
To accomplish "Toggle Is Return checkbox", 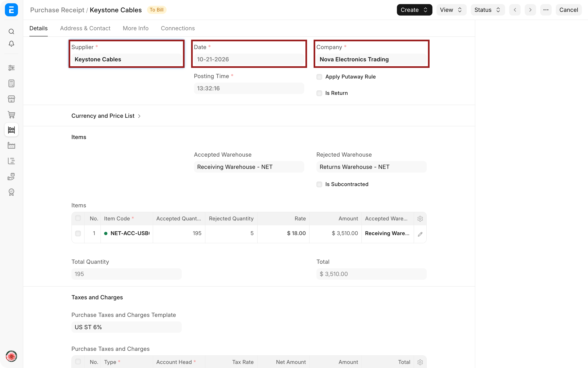I will tap(319, 93).
